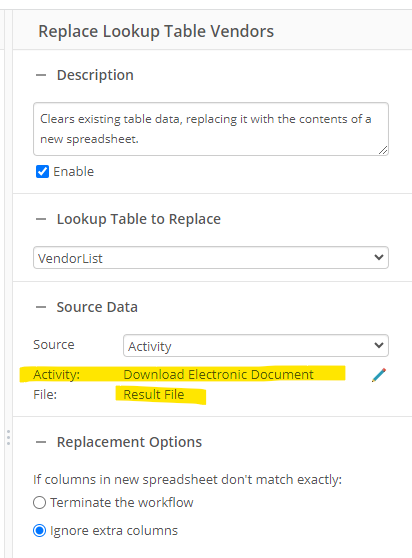Click the Source Data heading
Screen dimensions: 412x558
point(97,307)
